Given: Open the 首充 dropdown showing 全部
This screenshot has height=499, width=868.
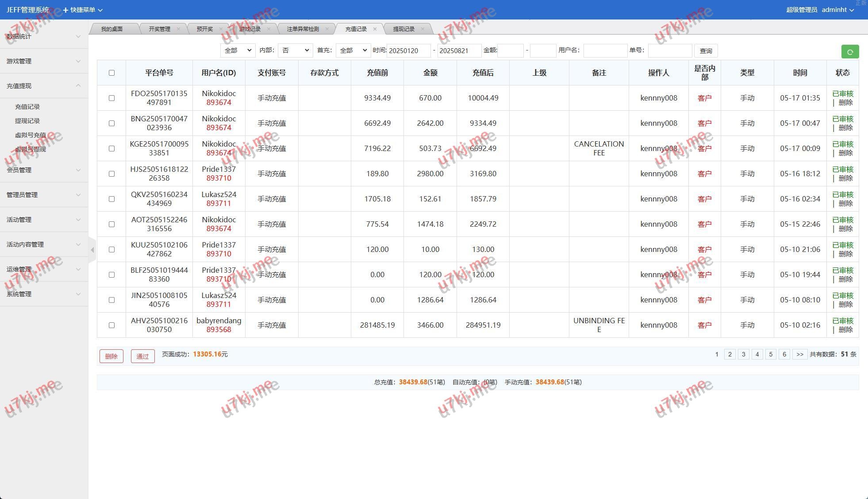Looking at the screenshot, I should (x=353, y=50).
